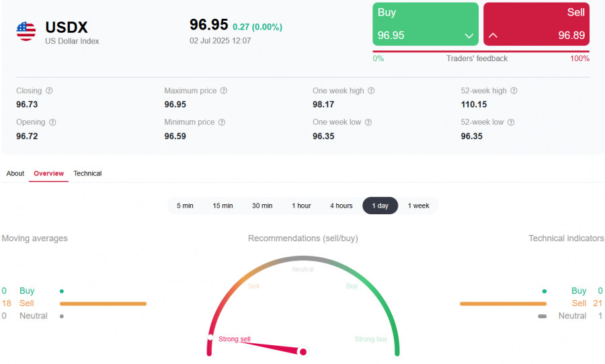This screenshot has height=364, width=605.
Task: Select the 1 week timeframe
Action: point(418,206)
